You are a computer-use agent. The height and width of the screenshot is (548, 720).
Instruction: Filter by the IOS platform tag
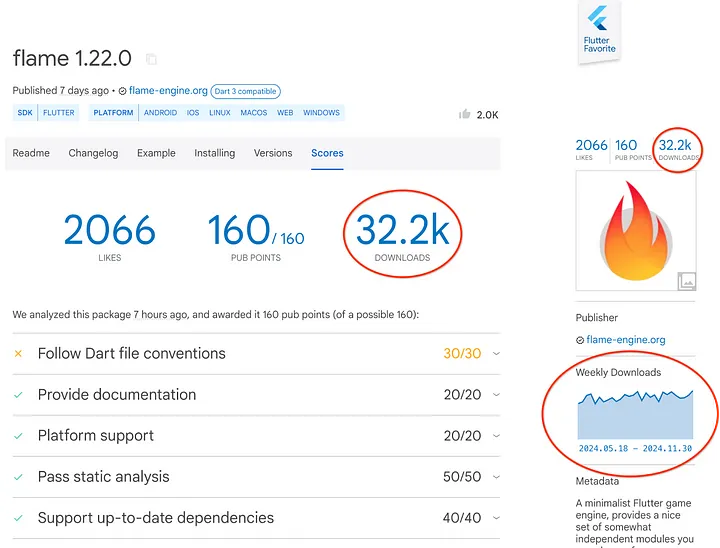click(x=193, y=113)
